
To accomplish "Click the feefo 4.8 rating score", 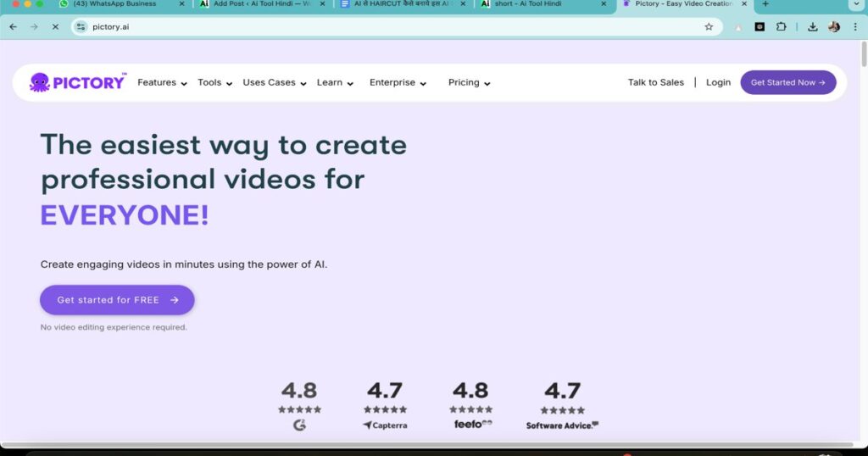I will pyautogui.click(x=470, y=390).
